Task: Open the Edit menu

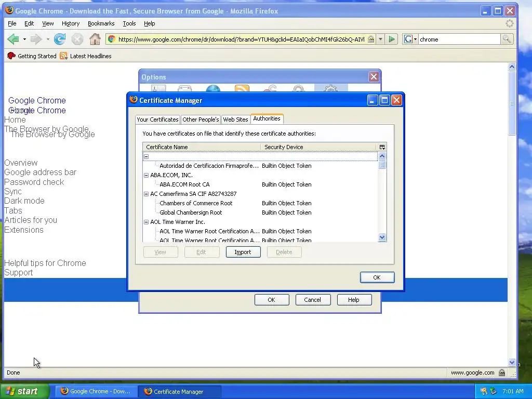Action: pyautogui.click(x=29, y=23)
